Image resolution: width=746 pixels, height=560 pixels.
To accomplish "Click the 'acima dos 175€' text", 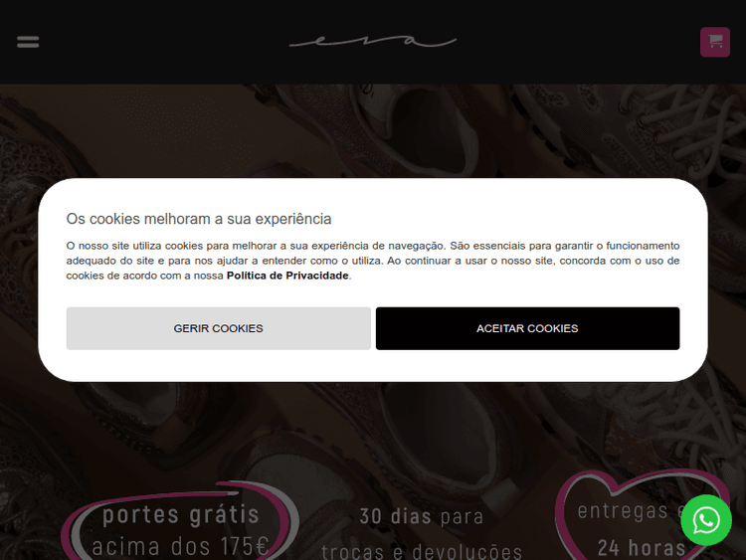I will point(180,546).
